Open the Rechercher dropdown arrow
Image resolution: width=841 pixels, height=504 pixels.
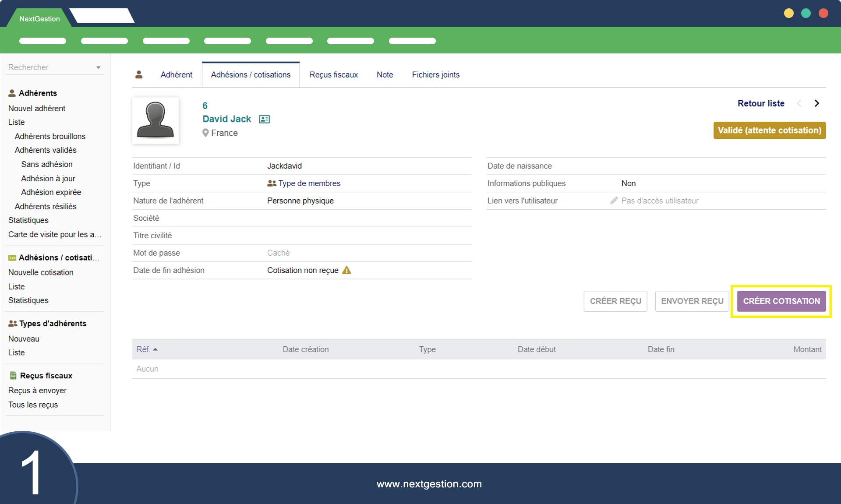click(x=99, y=67)
